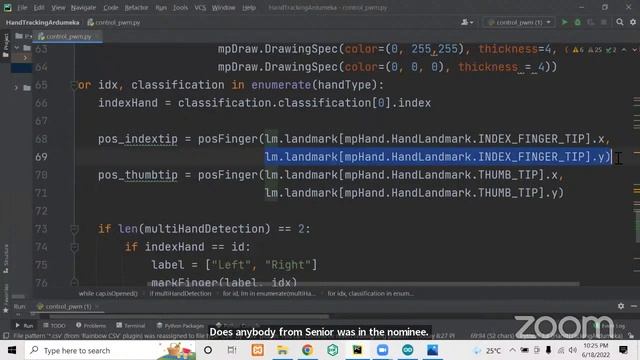Collapse the top project tree folder arrow

[x=16, y=48]
